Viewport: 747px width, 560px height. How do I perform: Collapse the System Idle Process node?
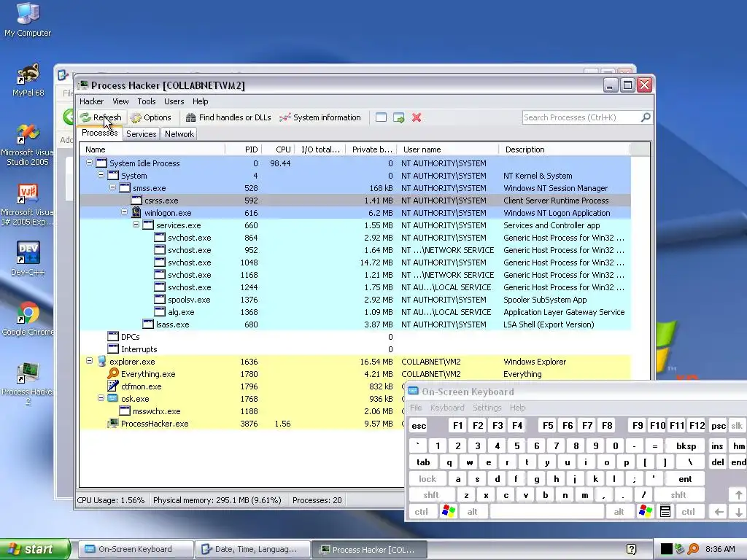click(x=89, y=163)
